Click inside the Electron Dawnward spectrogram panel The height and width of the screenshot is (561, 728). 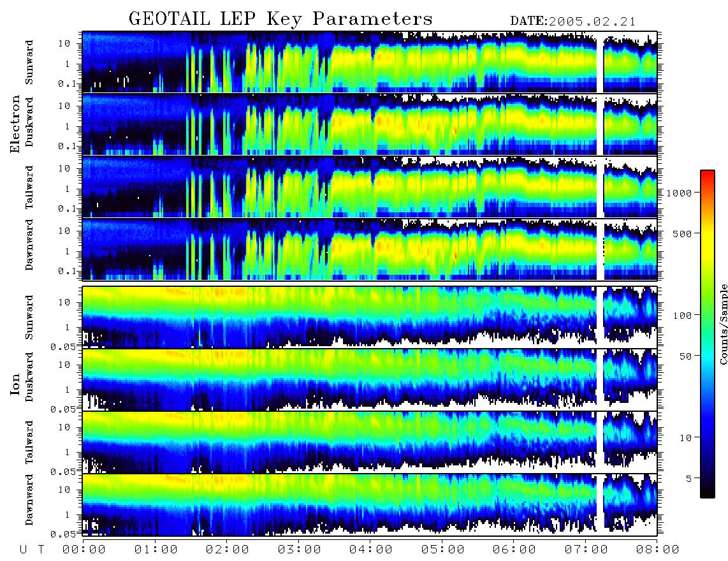pos(370,249)
